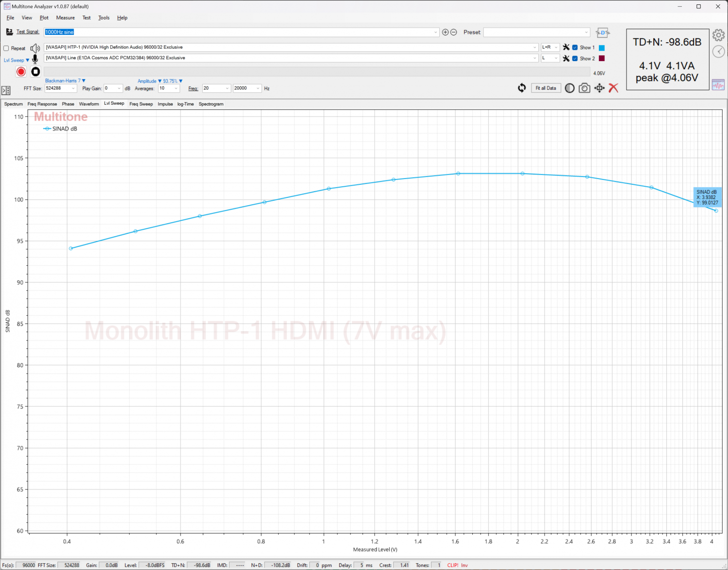The image size is (728, 570).
Task: Open the Amplitude dropdown
Action: point(149,81)
